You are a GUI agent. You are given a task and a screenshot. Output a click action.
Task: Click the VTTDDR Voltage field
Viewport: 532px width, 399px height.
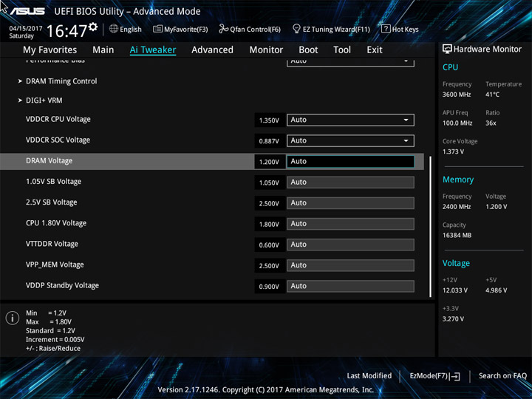click(x=350, y=245)
